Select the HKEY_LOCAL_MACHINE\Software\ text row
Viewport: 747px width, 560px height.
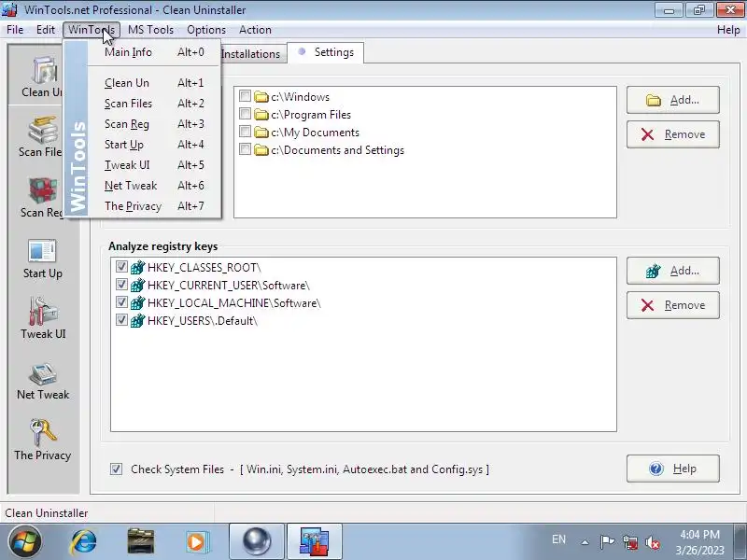pyautogui.click(x=234, y=303)
